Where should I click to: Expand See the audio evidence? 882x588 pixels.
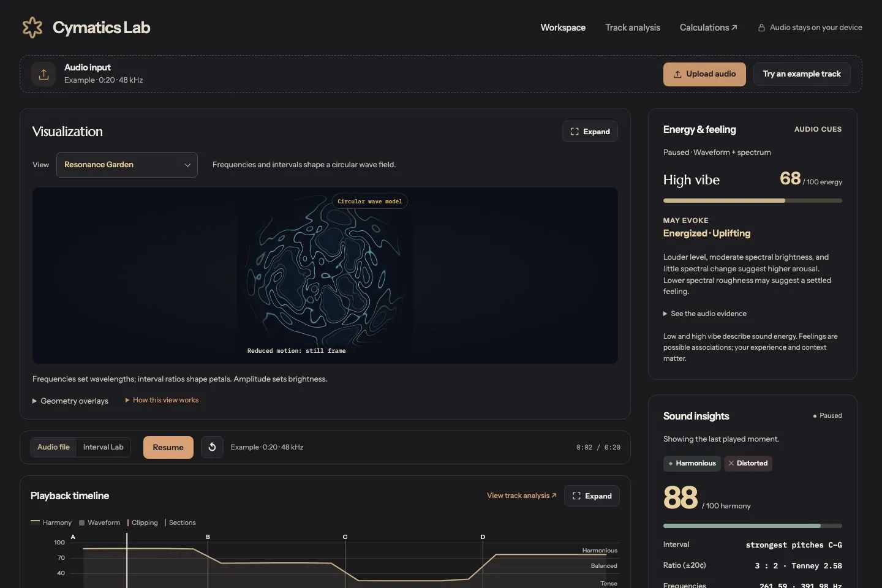coord(705,314)
